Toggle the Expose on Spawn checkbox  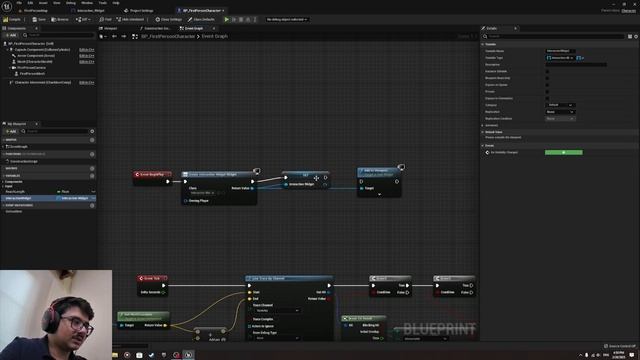click(x=547, y=85)
